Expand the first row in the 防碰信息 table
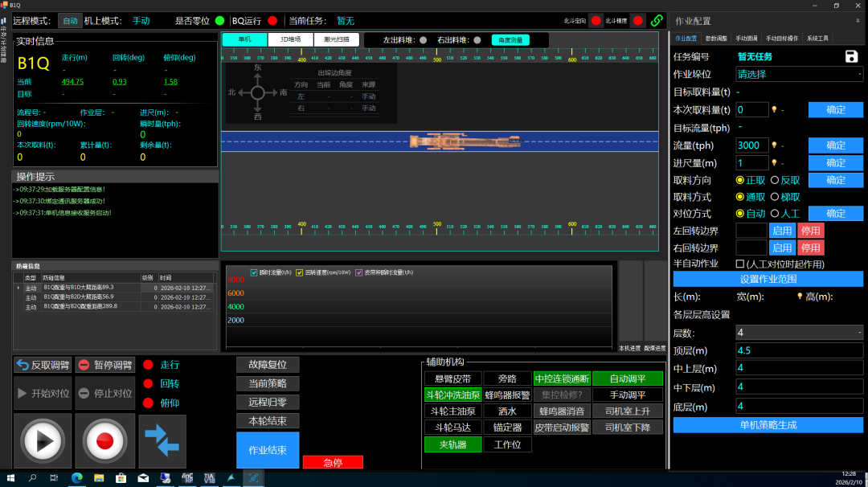Viewport: 868px width, 487px height. point(18,287)
